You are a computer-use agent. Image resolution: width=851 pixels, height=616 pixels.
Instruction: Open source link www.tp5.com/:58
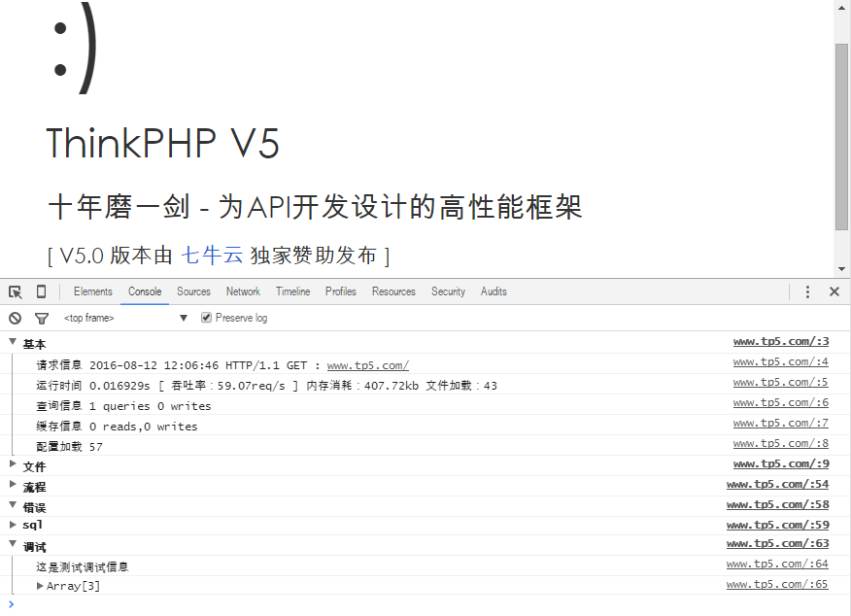[778, 504]
